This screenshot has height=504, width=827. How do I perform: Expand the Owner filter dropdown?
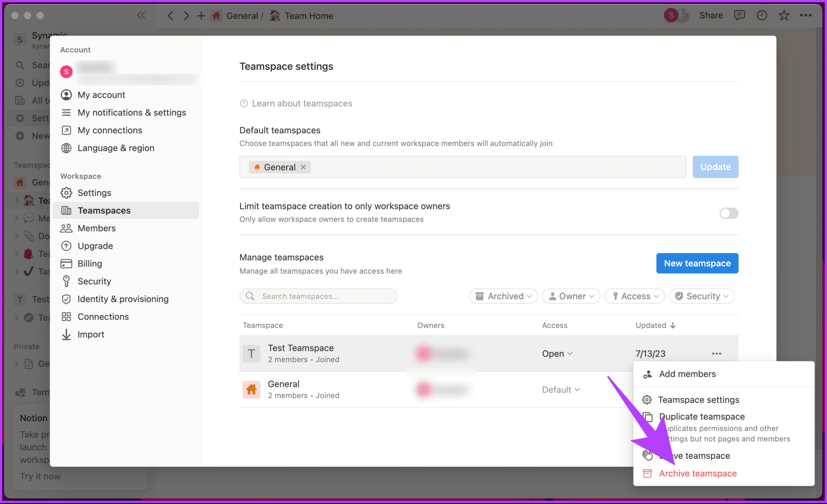571,296
